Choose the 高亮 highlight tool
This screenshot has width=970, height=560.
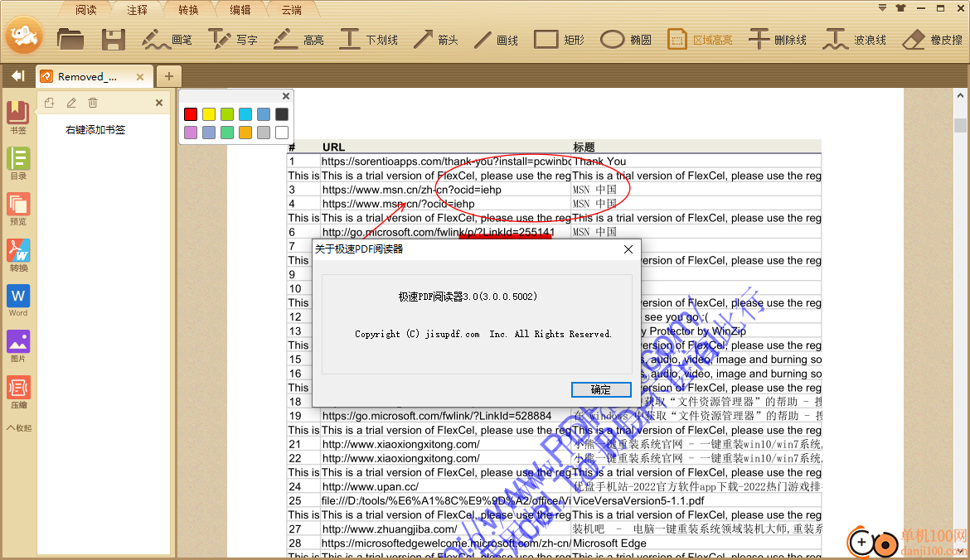click(x=298, y=40)
